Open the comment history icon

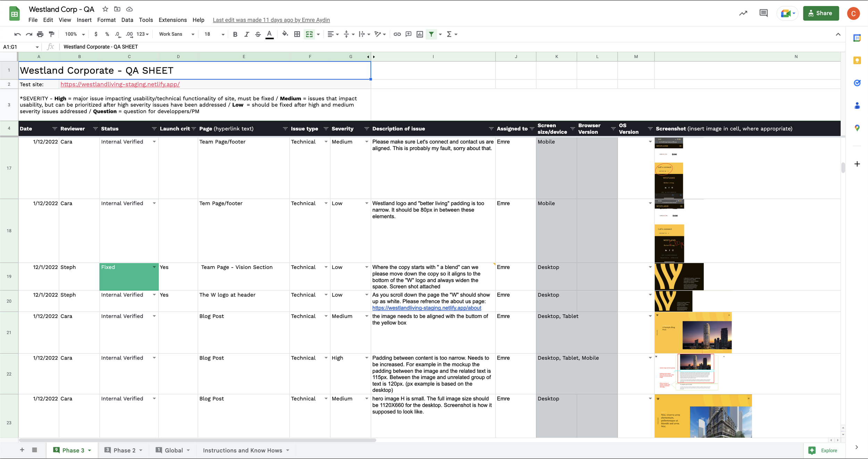pos(763,13)
